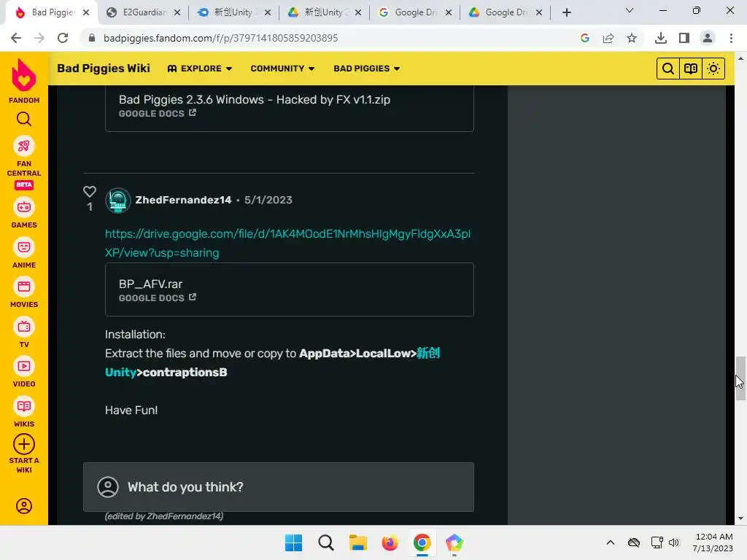Expand the BAD PIGGIES dropdown
This screenshot has width=747, height=560.
coord(367,69)
